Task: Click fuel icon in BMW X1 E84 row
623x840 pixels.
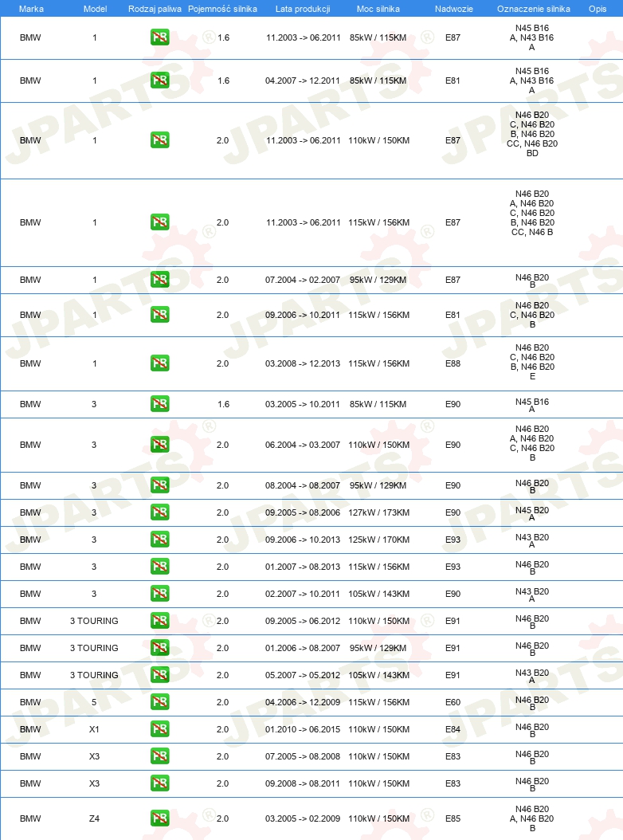Action: (159, 729)
